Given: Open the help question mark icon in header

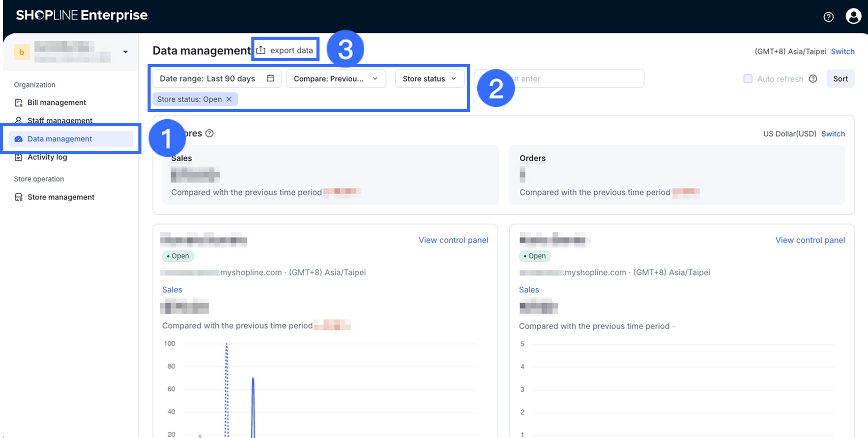Looking at the screenshot, I should 828,17.
